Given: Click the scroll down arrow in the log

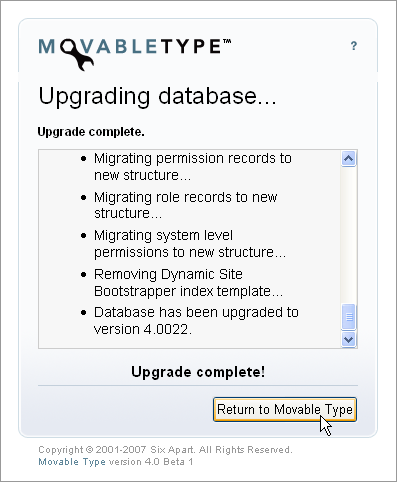Looking at the screenshot, I should [x=349, y=339].
